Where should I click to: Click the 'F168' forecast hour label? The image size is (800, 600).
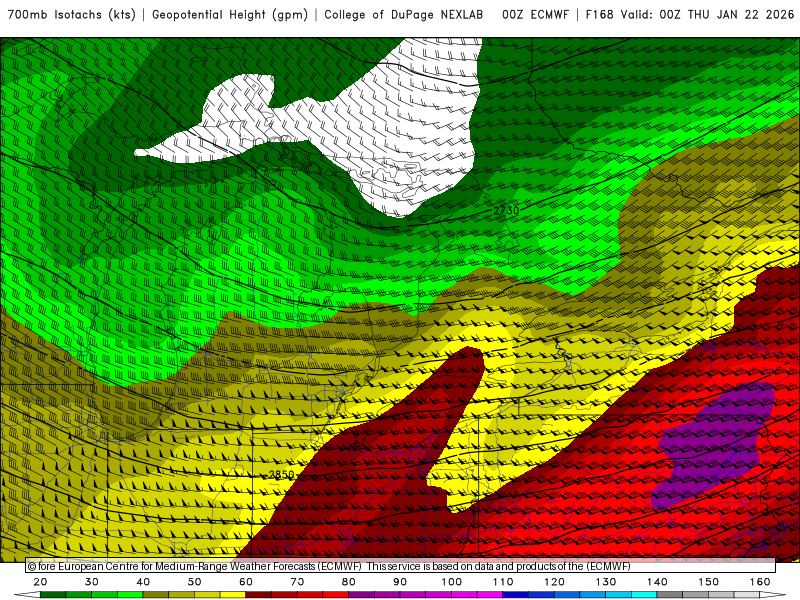[599, 15]
